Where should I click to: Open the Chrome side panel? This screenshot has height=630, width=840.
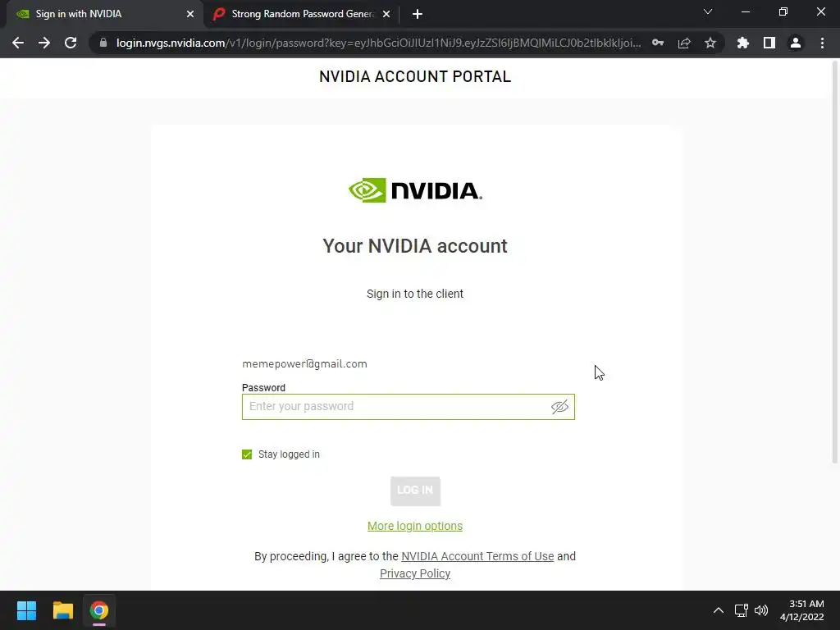click(769, 43)
